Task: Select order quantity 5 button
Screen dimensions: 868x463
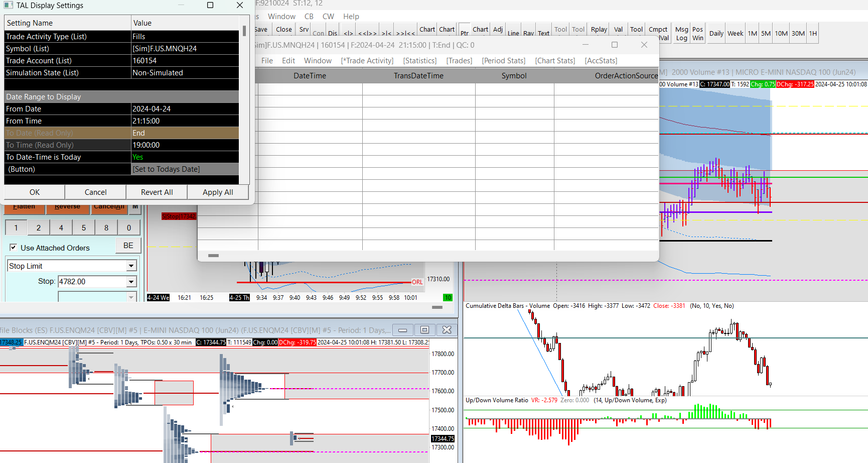Action: [x=84, y=227]
